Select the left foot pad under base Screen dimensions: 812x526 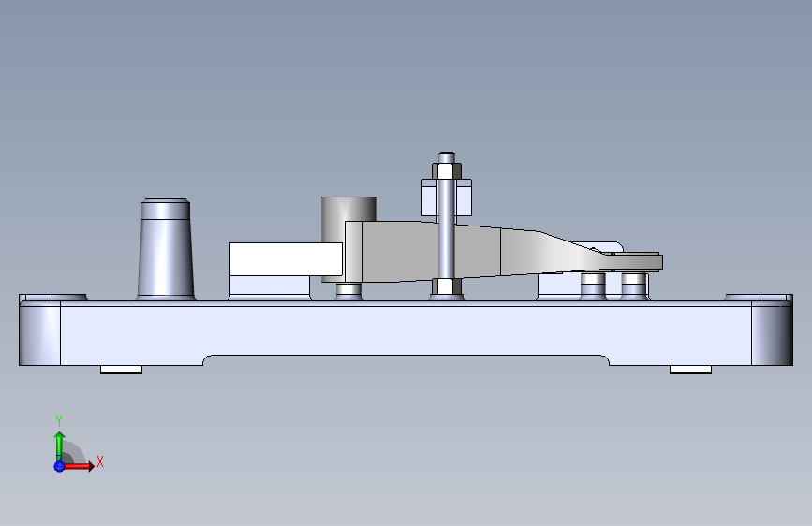pos(121,370)
